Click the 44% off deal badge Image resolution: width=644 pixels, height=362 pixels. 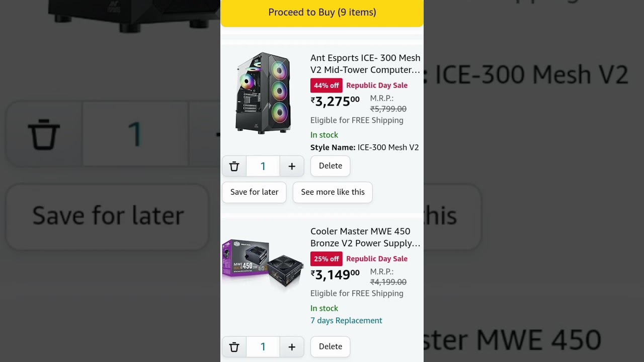[x=326, y=85]
